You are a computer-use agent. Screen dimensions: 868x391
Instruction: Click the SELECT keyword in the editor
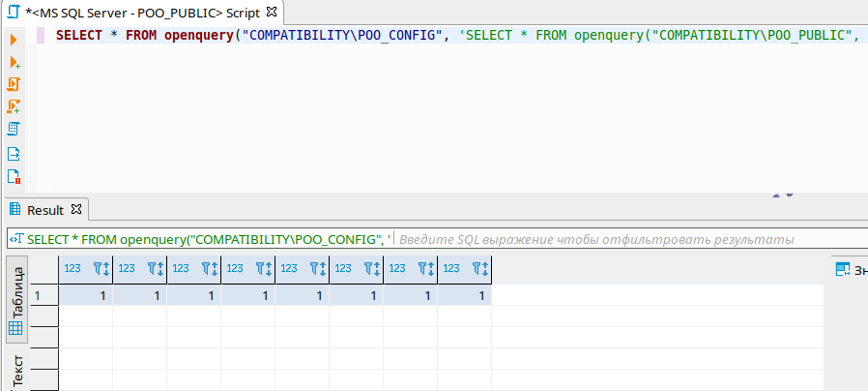tap(79, 36)
